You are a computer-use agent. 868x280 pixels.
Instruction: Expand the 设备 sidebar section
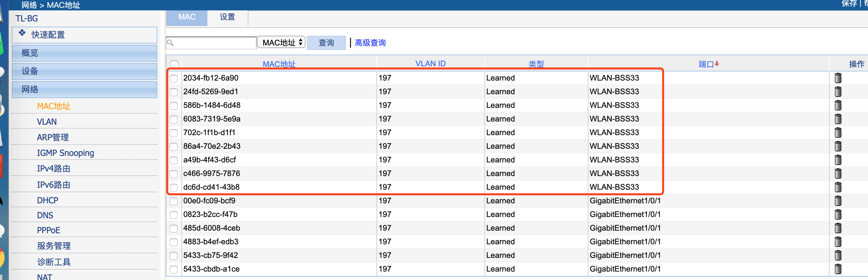(x=85, y=71)
